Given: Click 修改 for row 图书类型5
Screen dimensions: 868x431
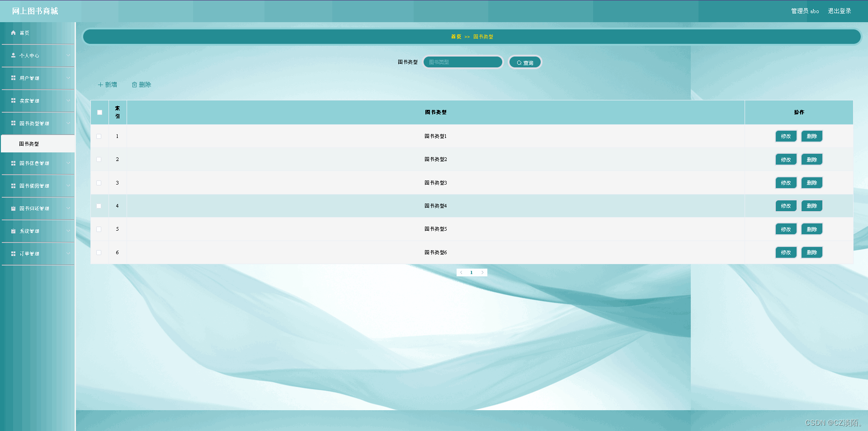Looking at the screenshot, I should 786,229.
